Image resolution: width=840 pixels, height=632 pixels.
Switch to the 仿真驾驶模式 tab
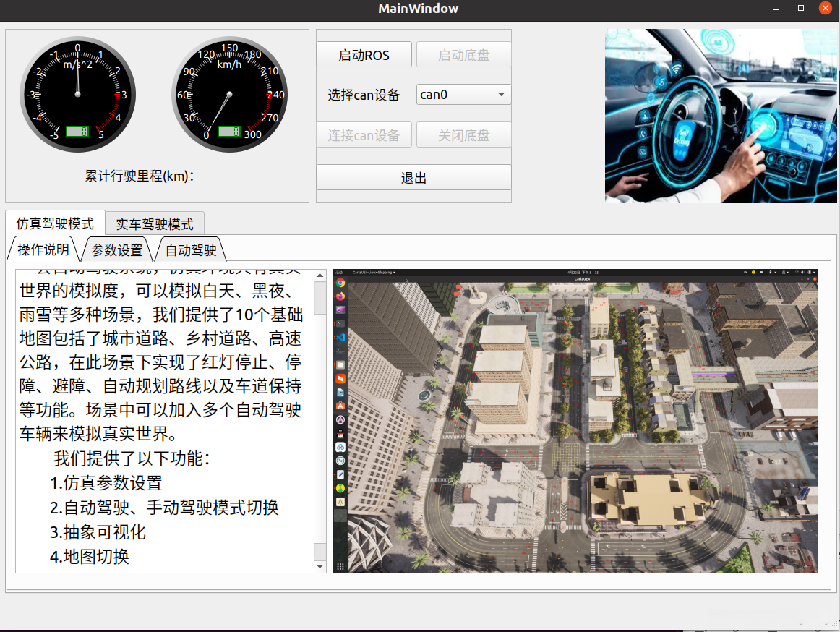tap(55, 223)
